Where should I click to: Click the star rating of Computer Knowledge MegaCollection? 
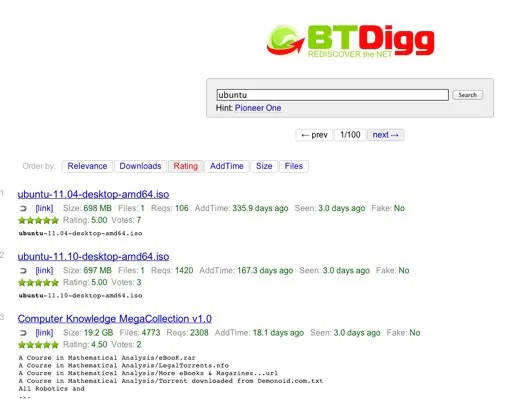click(39, 345)
